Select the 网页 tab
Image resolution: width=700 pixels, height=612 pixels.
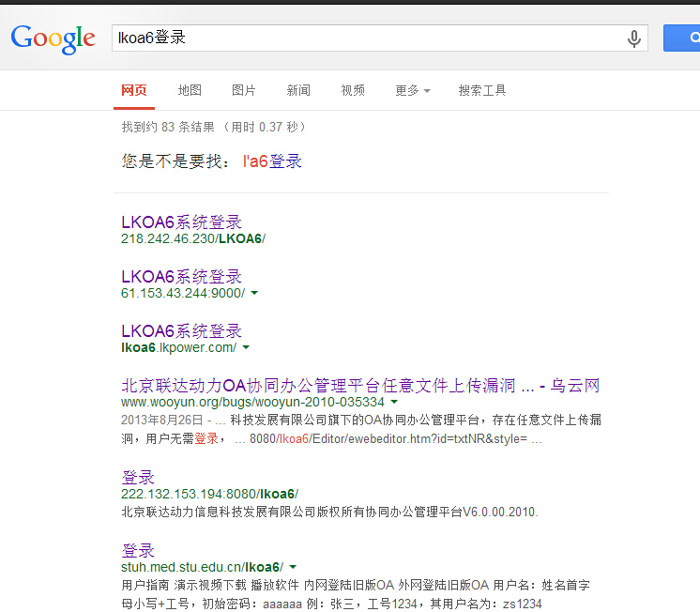point(134,91)
